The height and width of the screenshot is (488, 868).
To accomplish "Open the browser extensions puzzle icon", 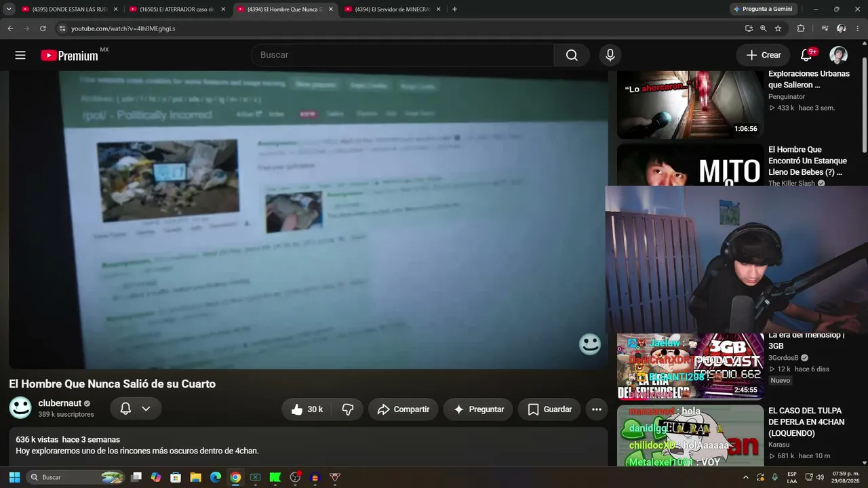I will click(x=801, y=28).
